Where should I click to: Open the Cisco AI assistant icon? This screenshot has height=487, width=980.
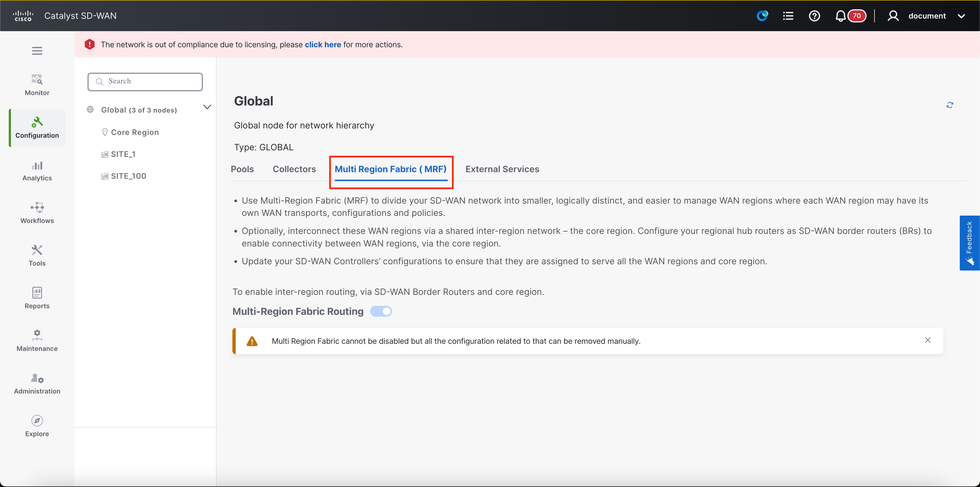[x=762, y=16]
